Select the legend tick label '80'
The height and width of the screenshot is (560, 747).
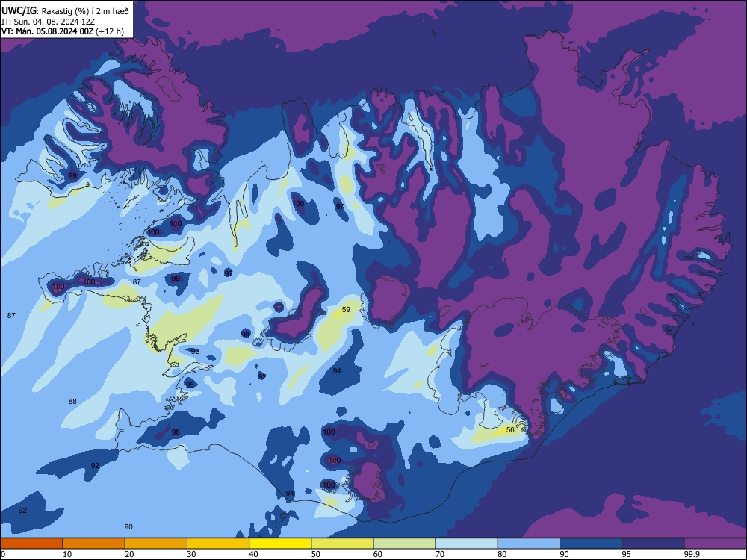point(502,554)
